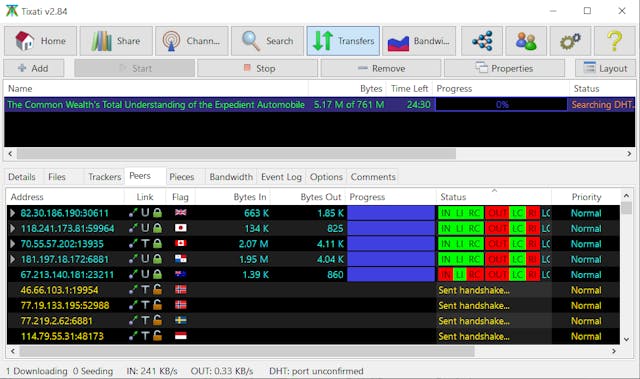Select the Common Wealth's torrent row
Viewport: 640px width, 379px height.
pyautogui.click(x=320, y=104)
